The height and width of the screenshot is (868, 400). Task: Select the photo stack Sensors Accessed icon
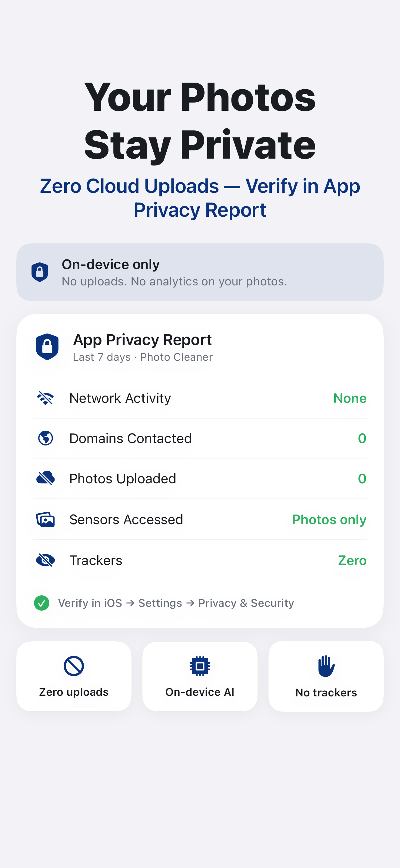click(x=45, y=520)
